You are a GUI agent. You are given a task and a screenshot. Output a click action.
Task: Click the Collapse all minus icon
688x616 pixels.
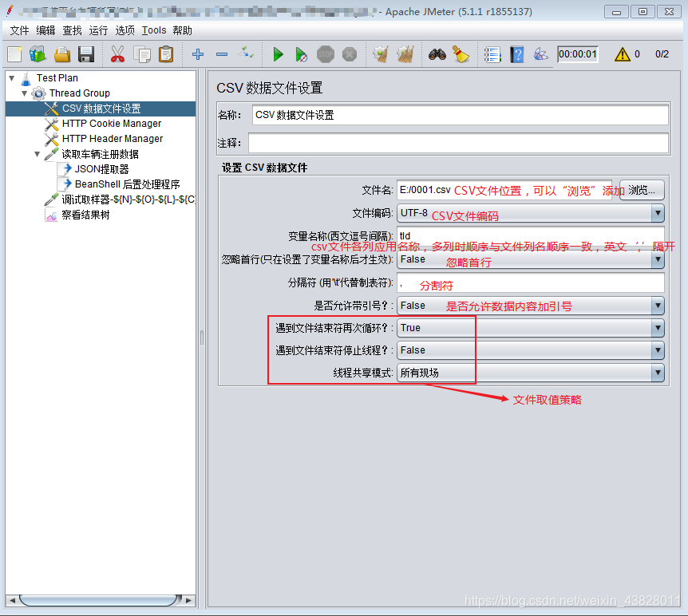[222, 54]
